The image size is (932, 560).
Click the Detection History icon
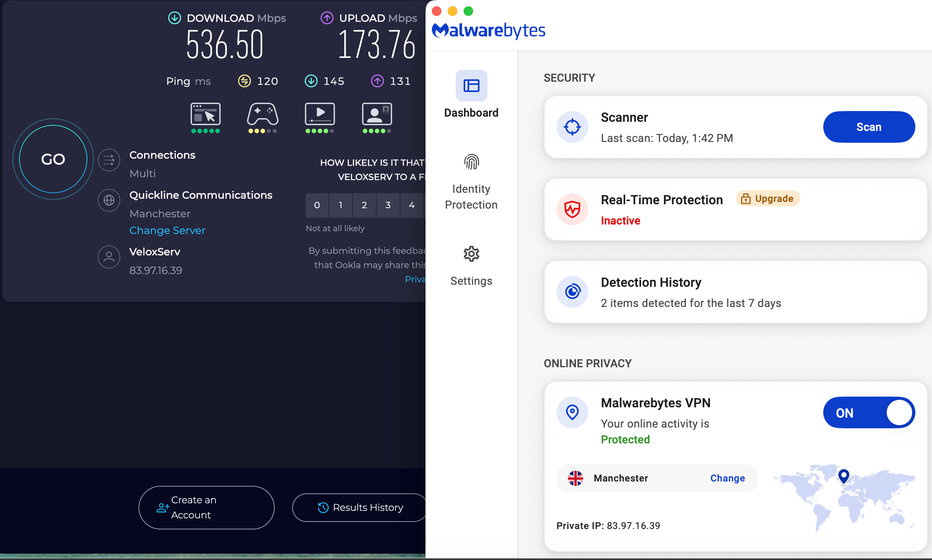coord(572,292)
